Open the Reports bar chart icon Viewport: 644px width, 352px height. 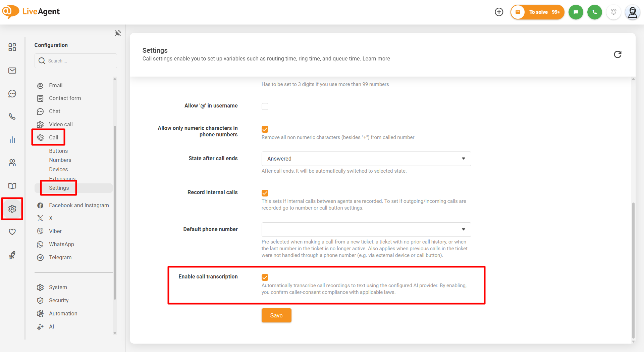point(12,140)
